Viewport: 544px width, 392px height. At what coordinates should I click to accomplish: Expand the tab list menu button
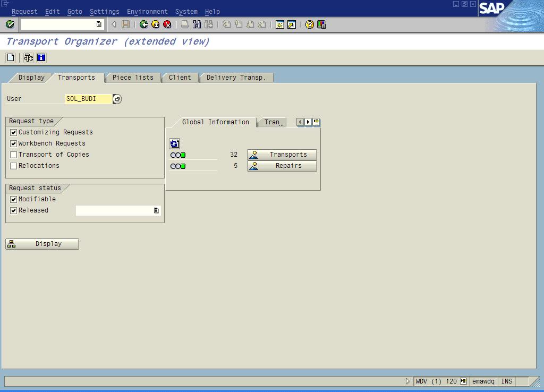click(x=316, y=122)
